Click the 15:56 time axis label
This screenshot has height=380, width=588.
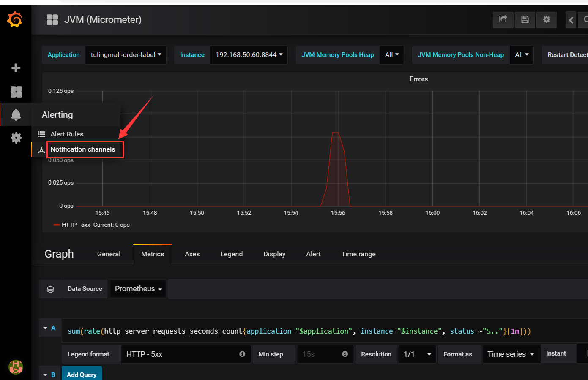coord(338,213)
